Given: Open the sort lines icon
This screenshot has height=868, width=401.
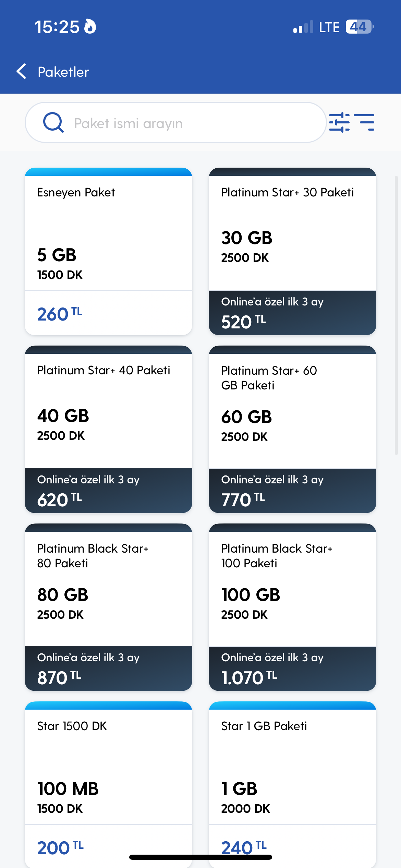Looking at the screenshot, I should (364, 122).
